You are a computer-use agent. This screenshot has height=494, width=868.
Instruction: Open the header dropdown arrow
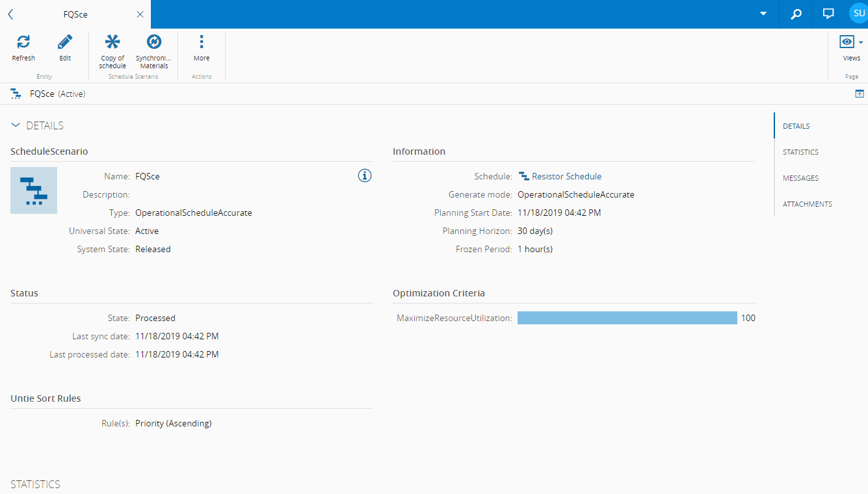pyautogui.click(x=763, y=14)
